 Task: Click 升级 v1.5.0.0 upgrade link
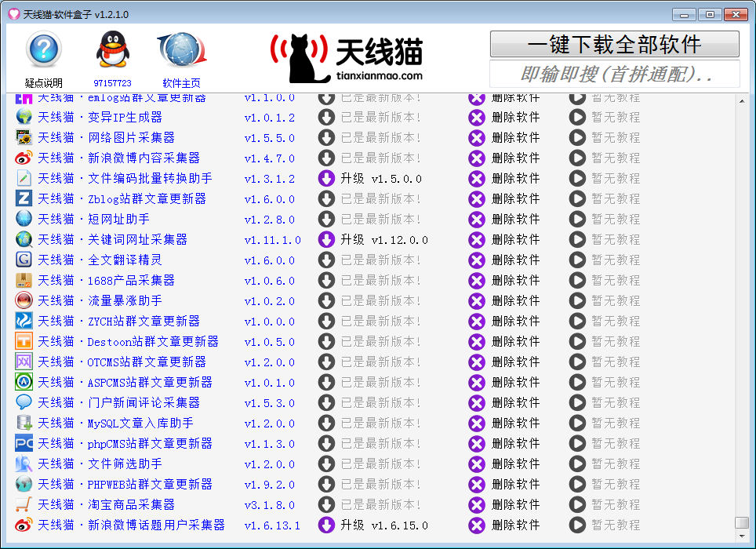(381, 179)
